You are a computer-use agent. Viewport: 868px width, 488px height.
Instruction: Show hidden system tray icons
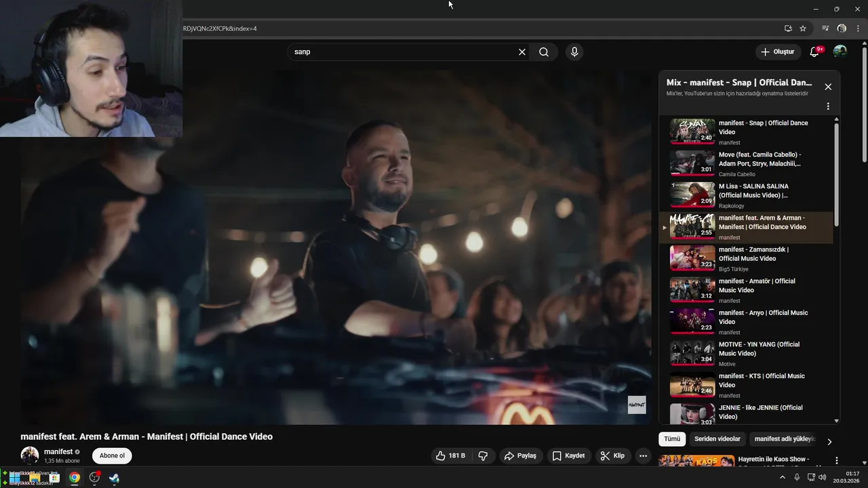tap(782, 477)
